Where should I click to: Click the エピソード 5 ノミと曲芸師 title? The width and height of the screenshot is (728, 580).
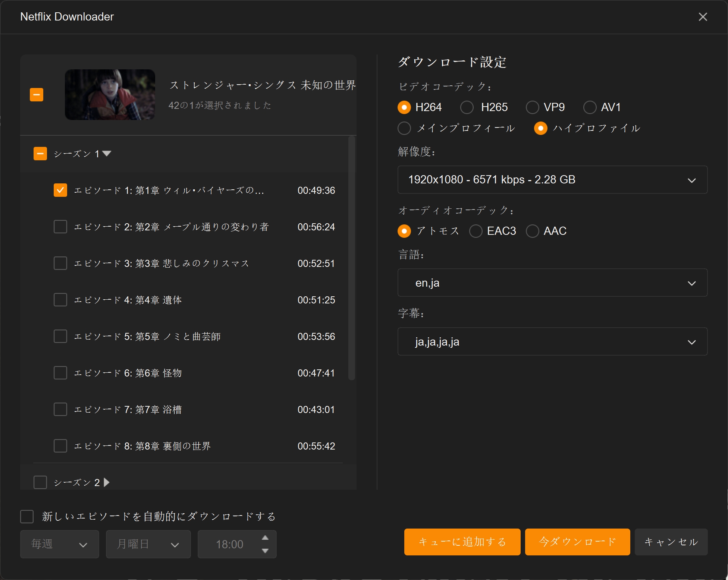(x=147, y=337)
